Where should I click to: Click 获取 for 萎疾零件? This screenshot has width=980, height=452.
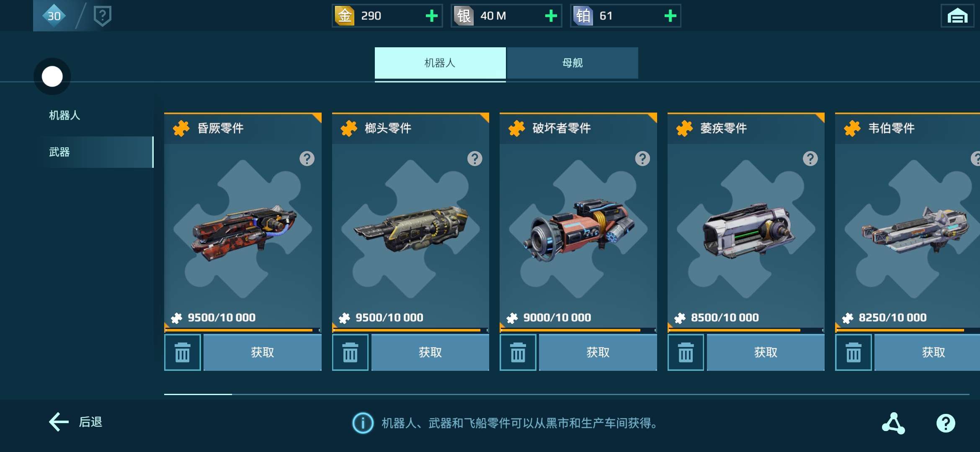coord(766,352)
